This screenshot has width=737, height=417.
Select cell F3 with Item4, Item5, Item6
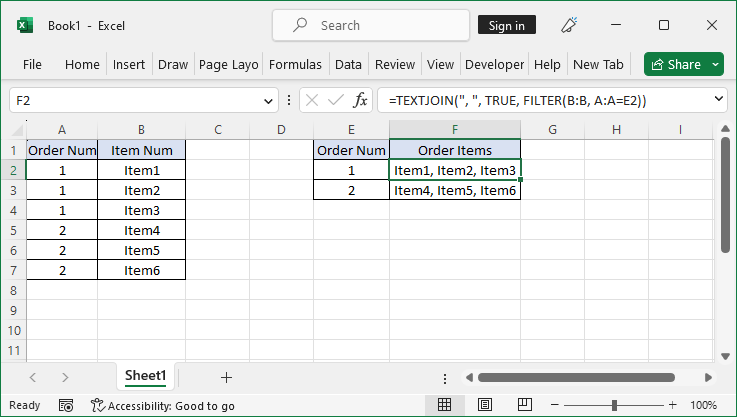click(455, 190)
